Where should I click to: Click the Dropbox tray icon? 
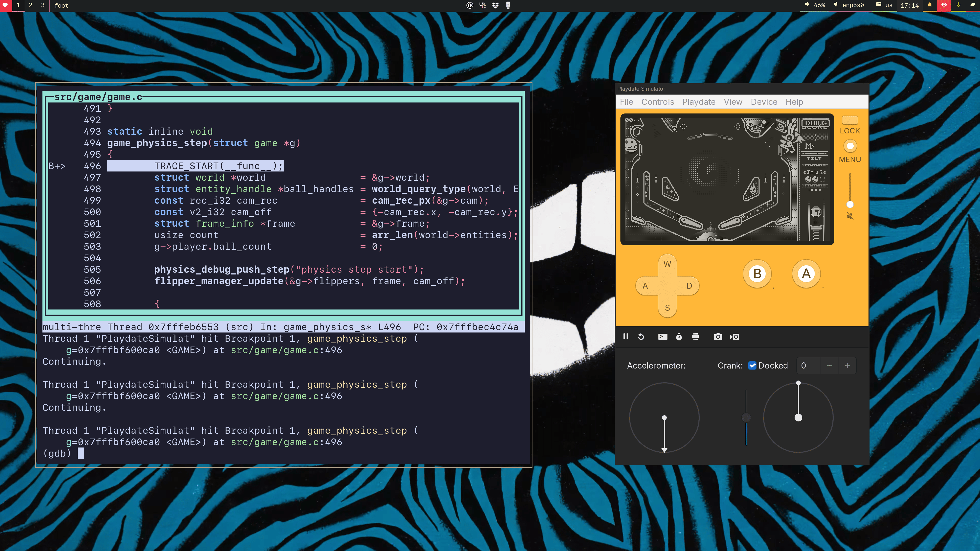pyautogui.click(x=495, y=5)
